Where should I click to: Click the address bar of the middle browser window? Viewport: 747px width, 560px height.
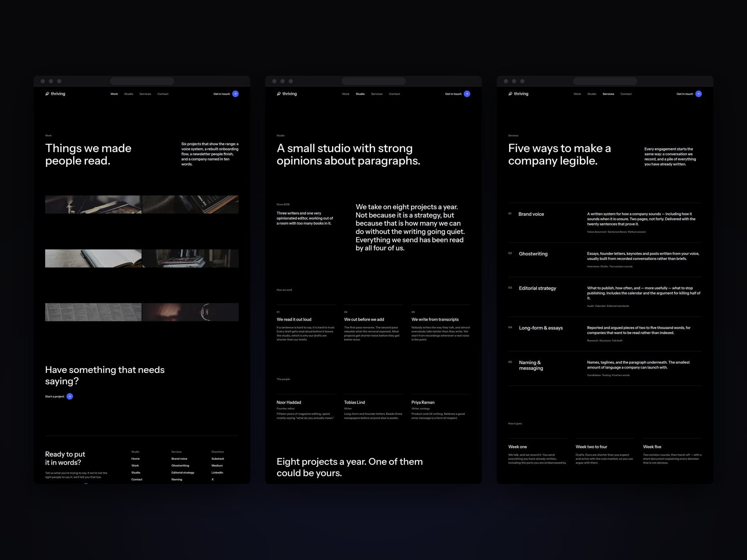coord(373,81)
